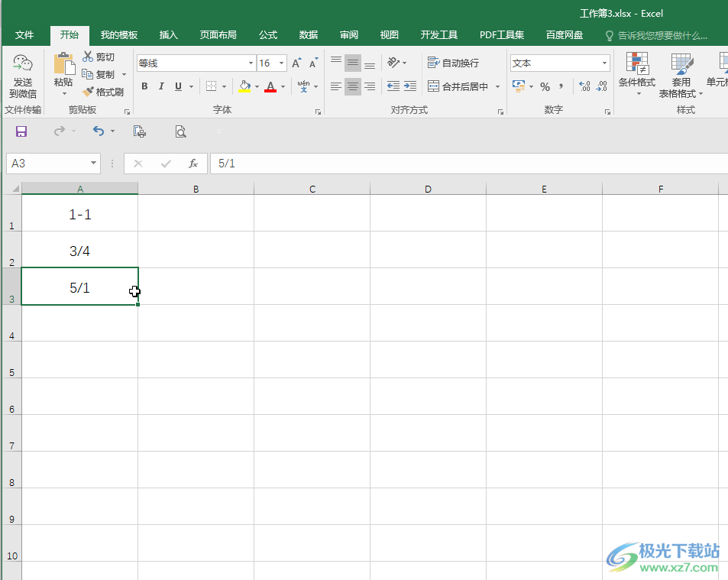Click the formula bar showing 5/1

pos(469,164)
